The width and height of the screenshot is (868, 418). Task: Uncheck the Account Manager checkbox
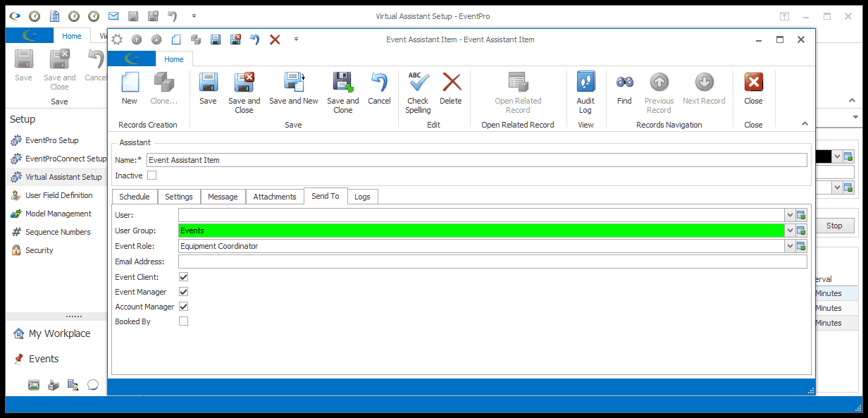184,307
